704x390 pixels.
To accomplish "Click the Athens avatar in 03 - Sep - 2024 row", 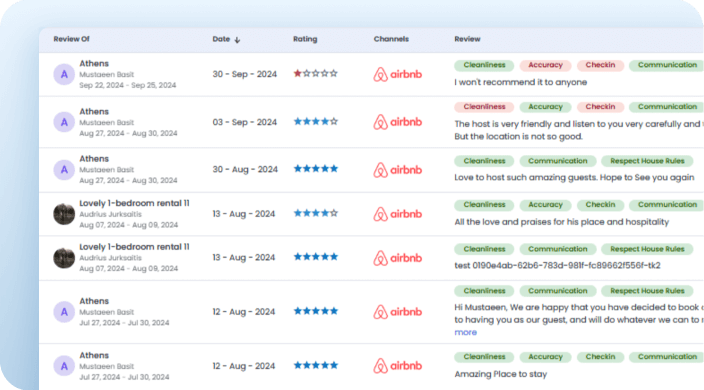I will point(64,122).
